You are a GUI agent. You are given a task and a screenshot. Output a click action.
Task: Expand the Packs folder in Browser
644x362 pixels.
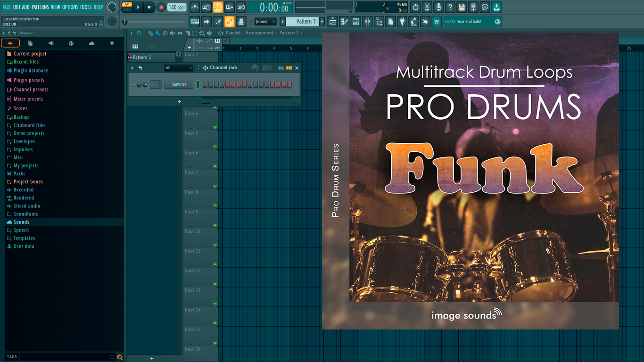(x=19, y=173)
